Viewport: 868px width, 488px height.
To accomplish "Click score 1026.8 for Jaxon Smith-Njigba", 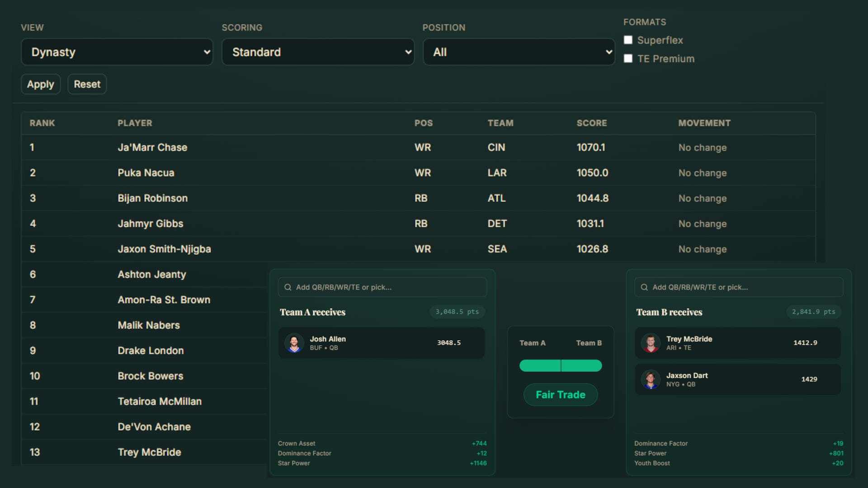I will click(592, 249).
